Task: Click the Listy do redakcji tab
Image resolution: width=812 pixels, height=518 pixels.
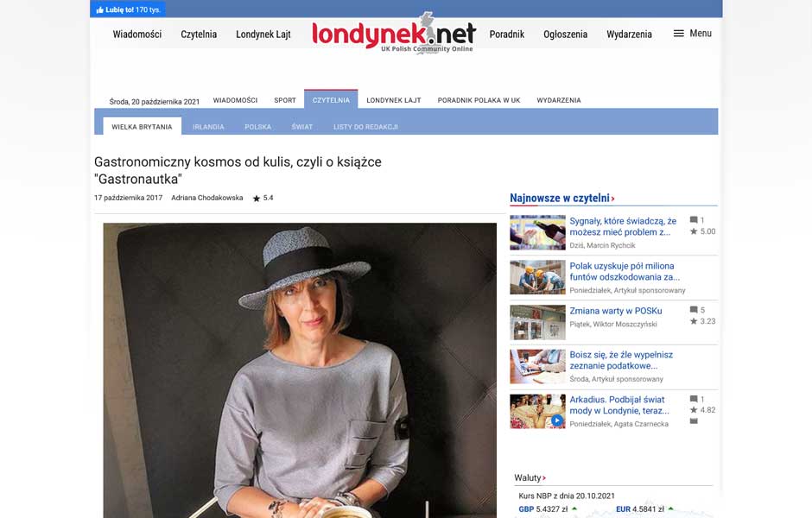Action: click(x=365, y=127)
